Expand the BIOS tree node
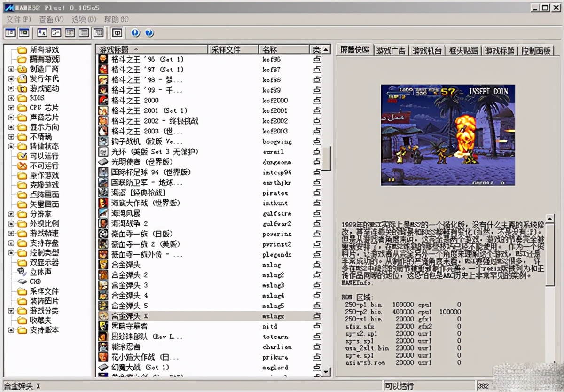This screenshot has width=564, height=392. coord(10,98)
